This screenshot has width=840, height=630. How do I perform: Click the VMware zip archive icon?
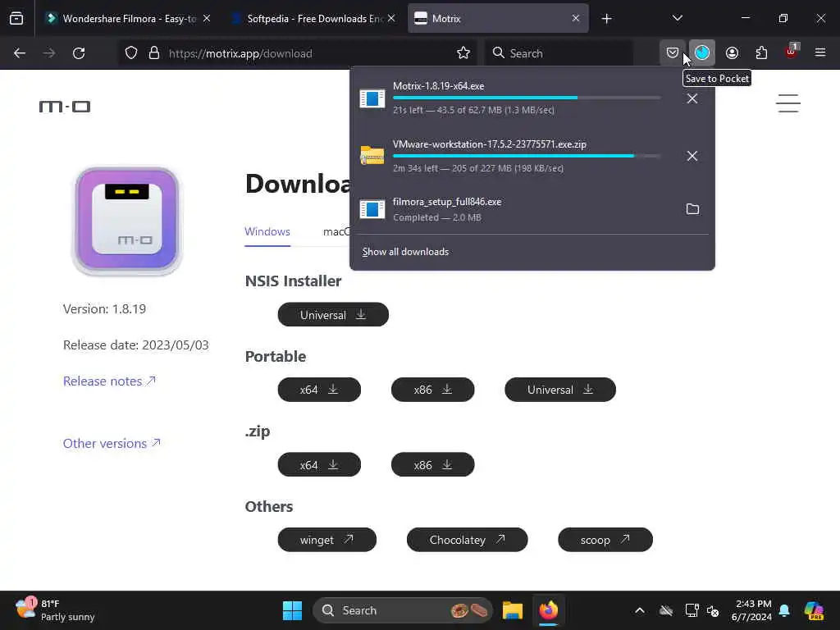click(x=372, y=155)
